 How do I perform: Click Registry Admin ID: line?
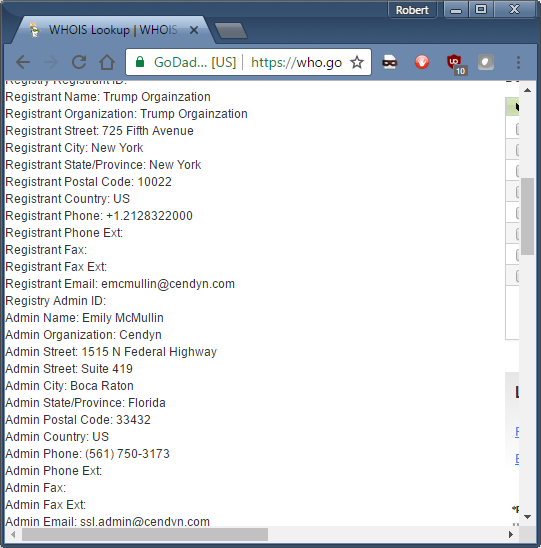click(x=56, y=301)
